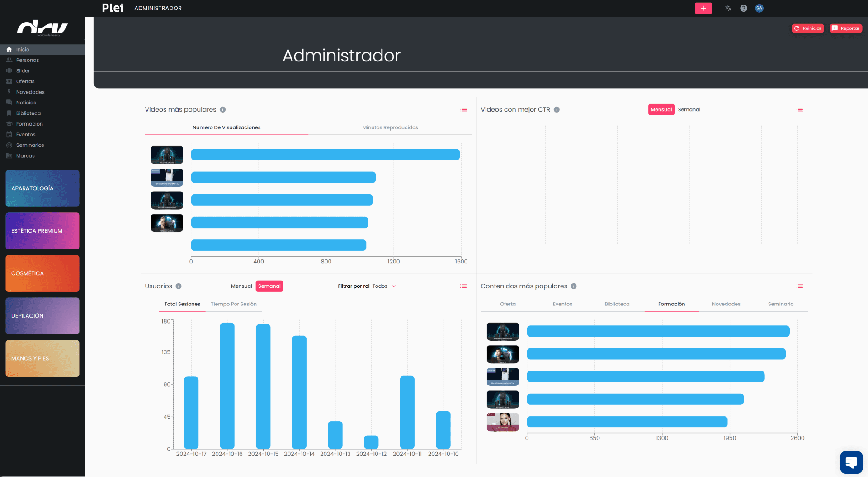Open the SA user avatar
The image size is (868, 488).
(759, 8)
